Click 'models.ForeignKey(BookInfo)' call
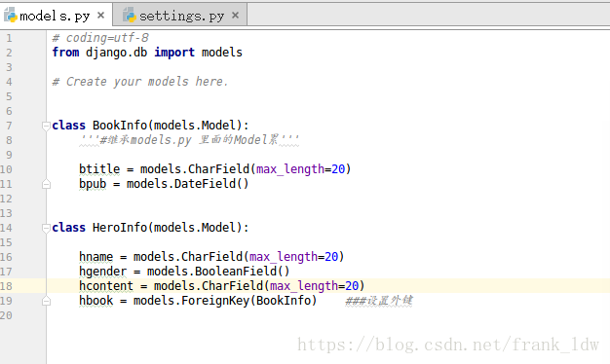610x364 pixels. point(225,301)
